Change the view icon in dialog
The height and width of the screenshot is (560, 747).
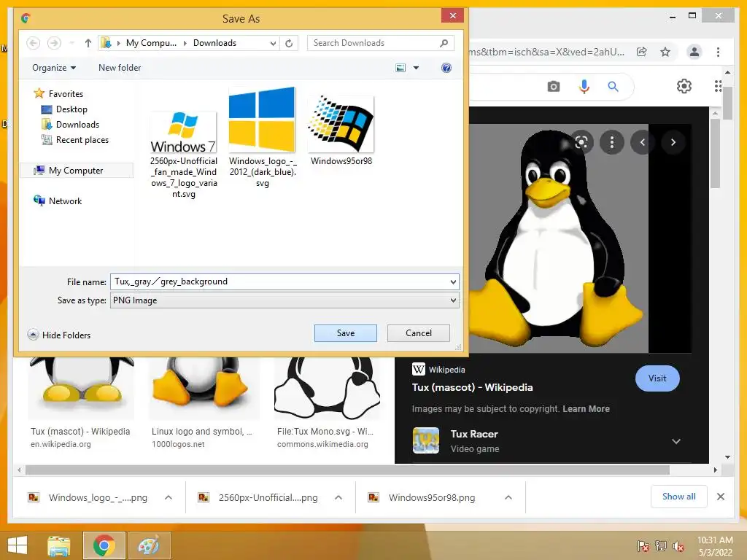point(400,68)
